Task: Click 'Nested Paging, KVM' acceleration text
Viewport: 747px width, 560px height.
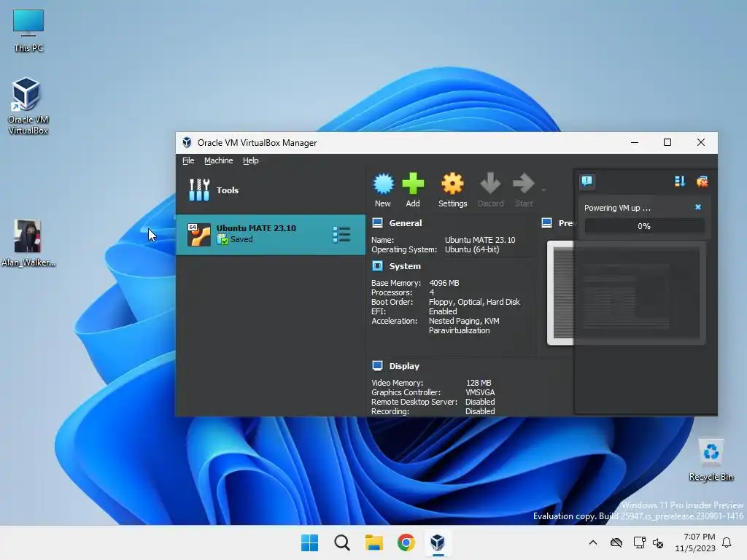Action: coord(464,321)
